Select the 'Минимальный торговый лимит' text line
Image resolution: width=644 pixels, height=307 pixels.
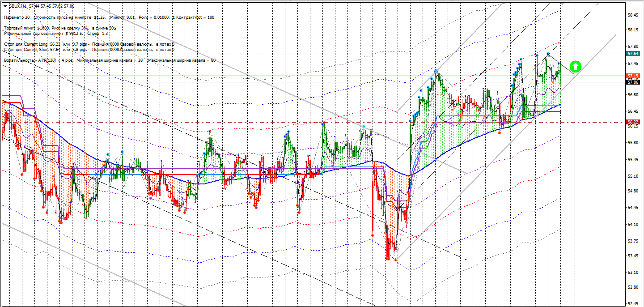56,33
